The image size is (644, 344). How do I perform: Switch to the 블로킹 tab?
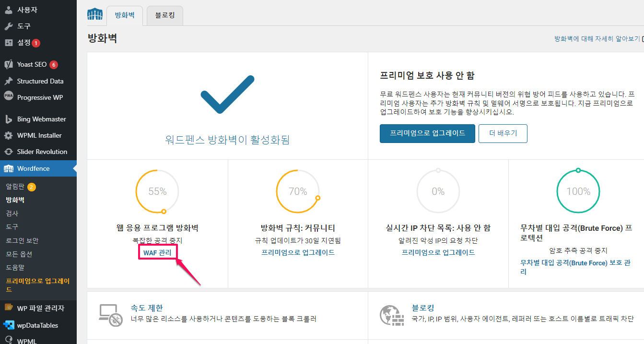165,15
